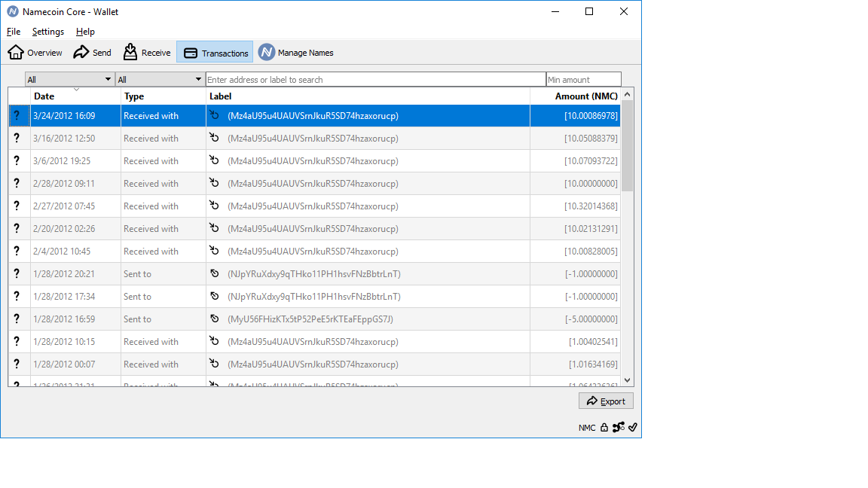The image size is (868, 488).
Task: Click question mark status icon for 3/24/2012 16:09
Action: pyautogui.click(x=17, y=116)
